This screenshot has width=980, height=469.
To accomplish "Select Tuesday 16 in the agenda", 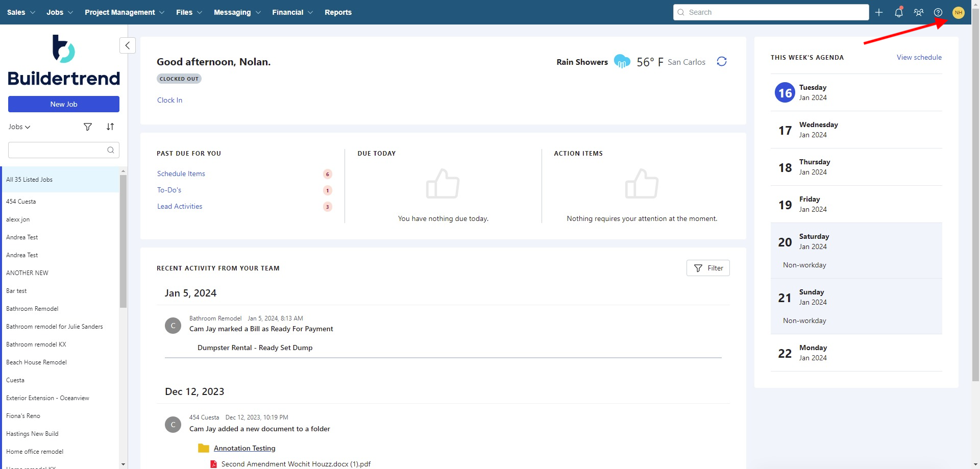I will tap(856, 92).
